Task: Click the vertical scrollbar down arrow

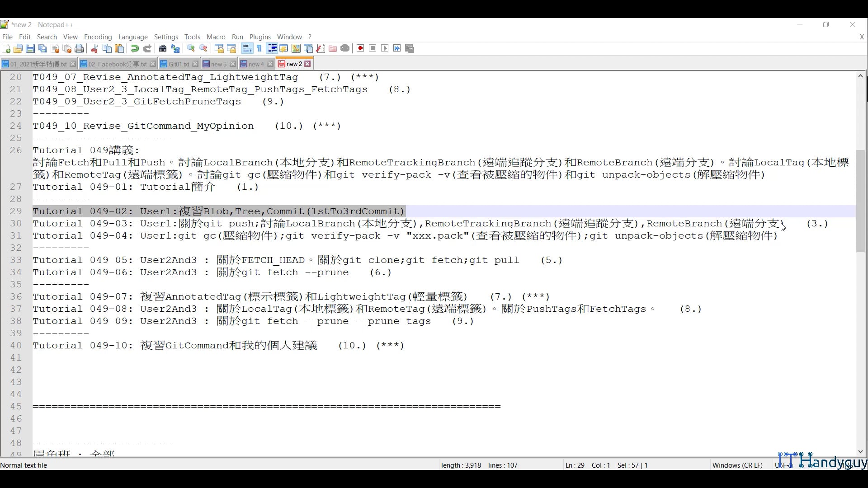Action: (861, 451)
